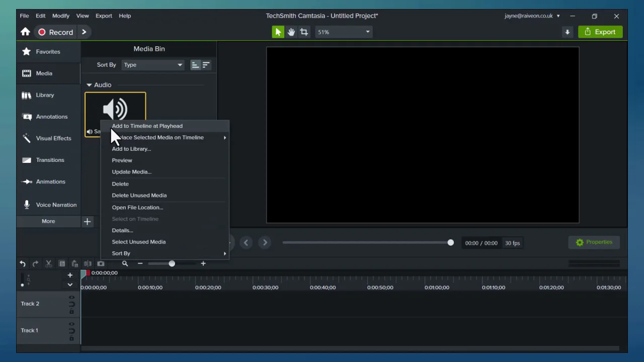Switch media bin to ascending sort order
The image size is (644, 362).
click(195, 65)
